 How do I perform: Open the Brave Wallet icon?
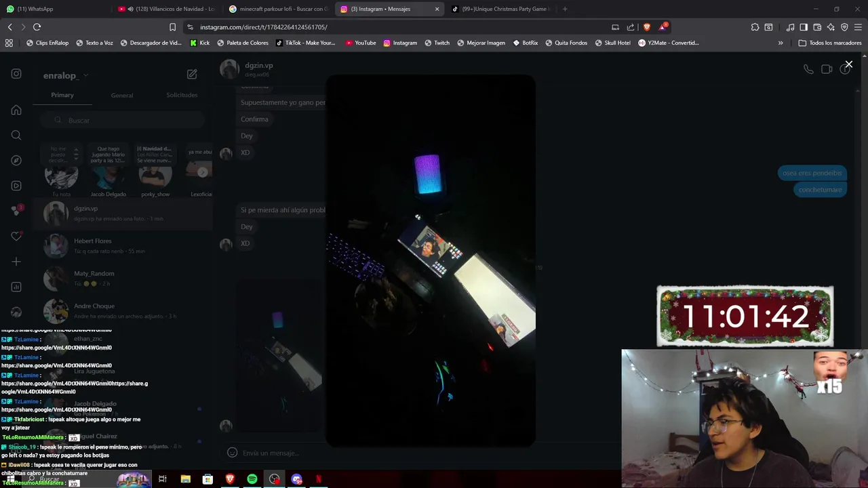pyautogui.click(x=817, y=27)
